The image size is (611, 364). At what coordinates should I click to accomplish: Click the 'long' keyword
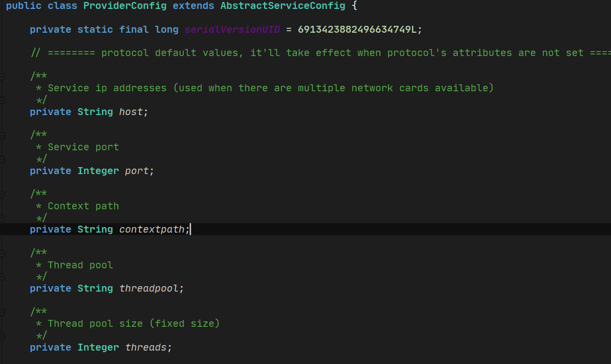(167, 29)
